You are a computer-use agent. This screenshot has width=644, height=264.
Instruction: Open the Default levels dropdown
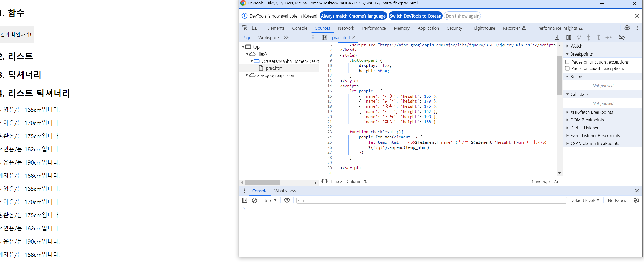(585, 200)
